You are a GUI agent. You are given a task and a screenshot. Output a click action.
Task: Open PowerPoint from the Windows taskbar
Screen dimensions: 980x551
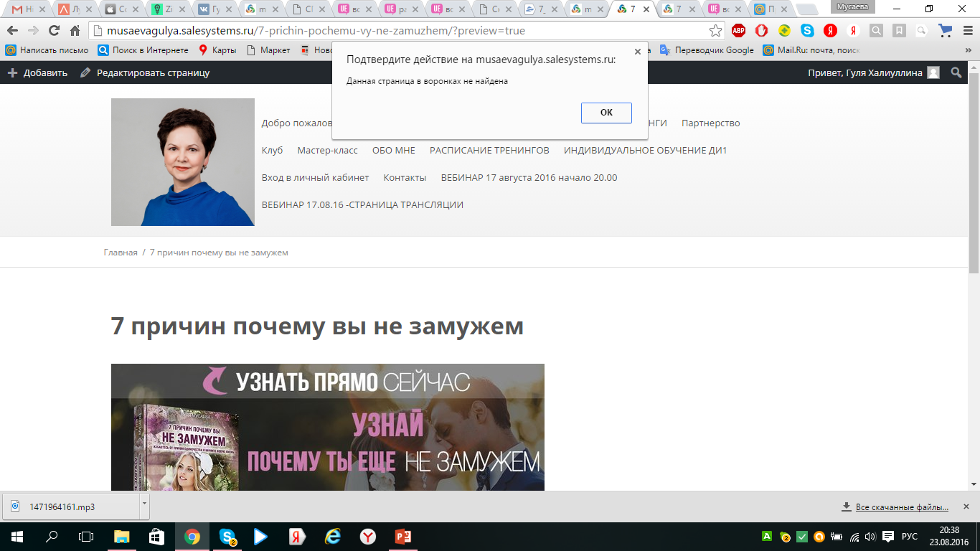pyautogui.click(x=402, y=537)
